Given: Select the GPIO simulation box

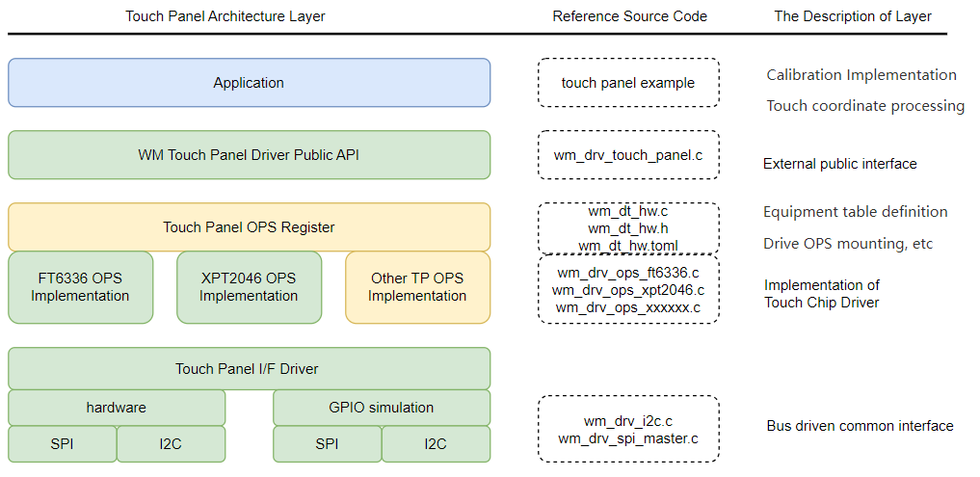Looking at the screenshot, I should coord(382,408).
